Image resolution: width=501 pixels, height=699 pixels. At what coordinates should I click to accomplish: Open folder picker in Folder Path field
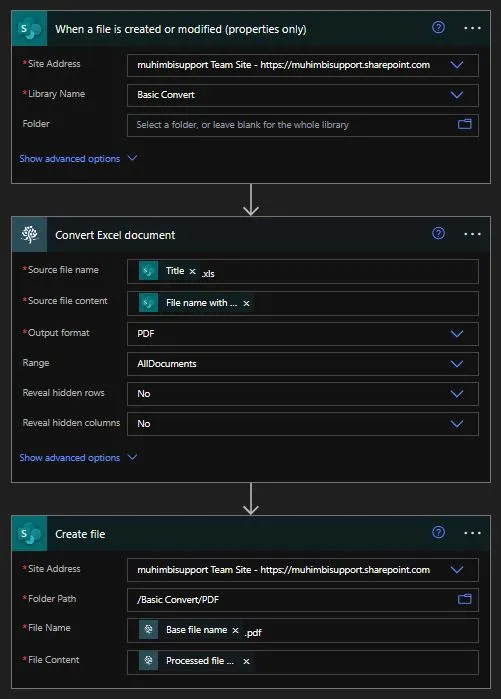click(464, 599)
